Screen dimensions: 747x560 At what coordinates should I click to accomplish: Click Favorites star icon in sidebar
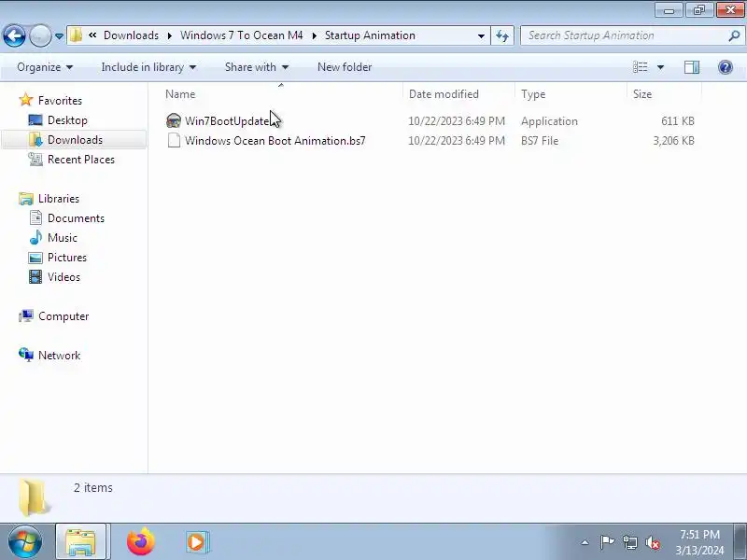26,100
